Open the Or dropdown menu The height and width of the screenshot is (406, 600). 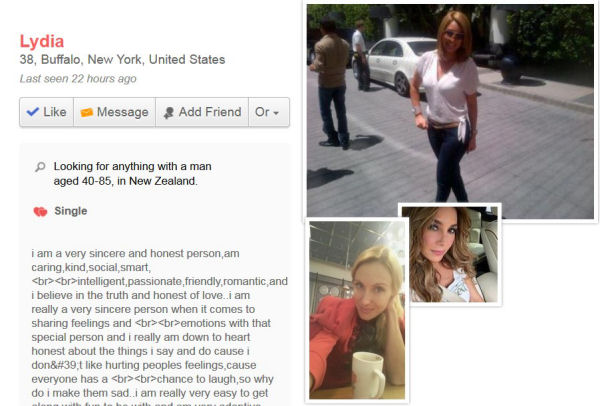(269, 112)
